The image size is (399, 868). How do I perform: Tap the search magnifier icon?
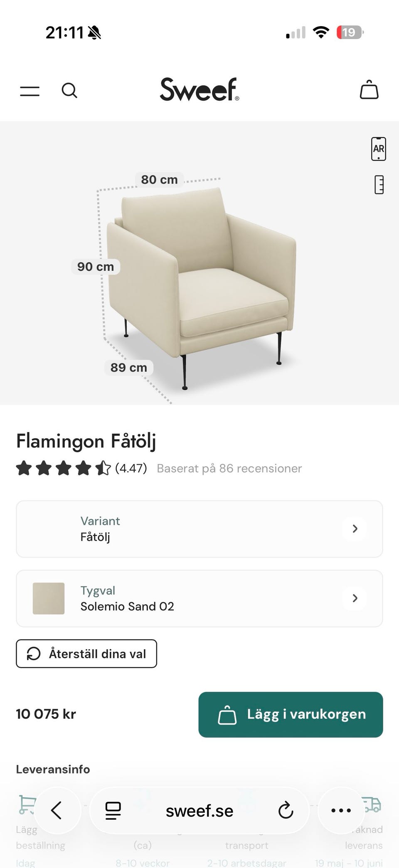(69, 90)
